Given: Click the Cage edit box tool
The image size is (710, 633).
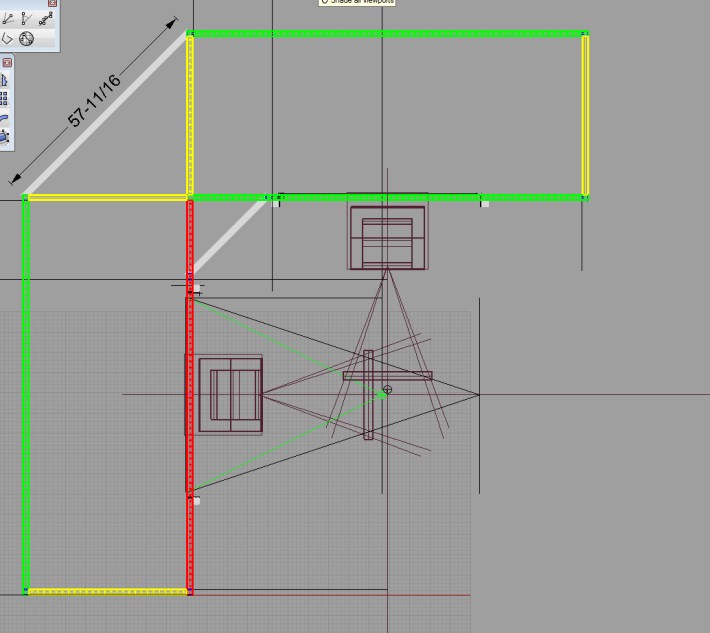Looking at the screenshot, I should tap(4, 136).
